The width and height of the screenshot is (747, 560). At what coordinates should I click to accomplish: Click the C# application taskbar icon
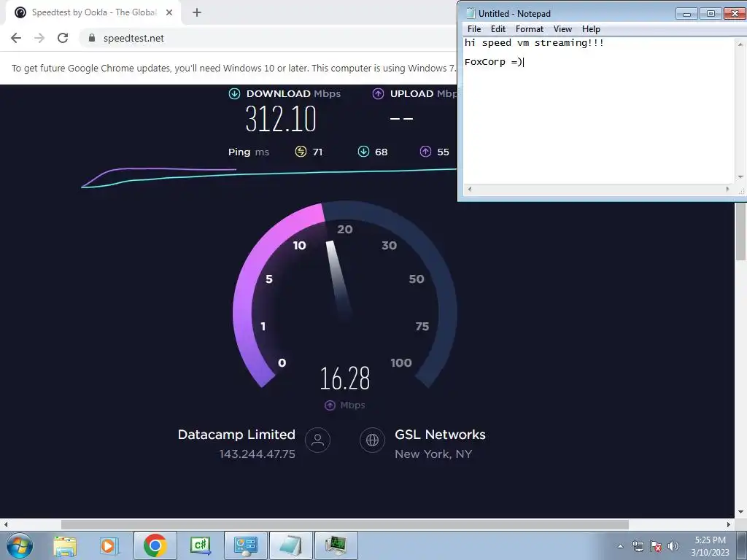click(200, 545)
